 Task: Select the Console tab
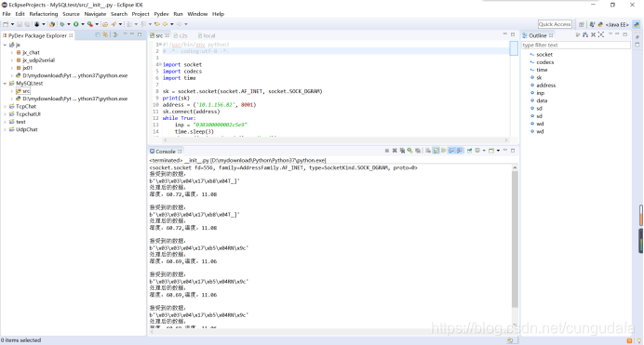166,152
